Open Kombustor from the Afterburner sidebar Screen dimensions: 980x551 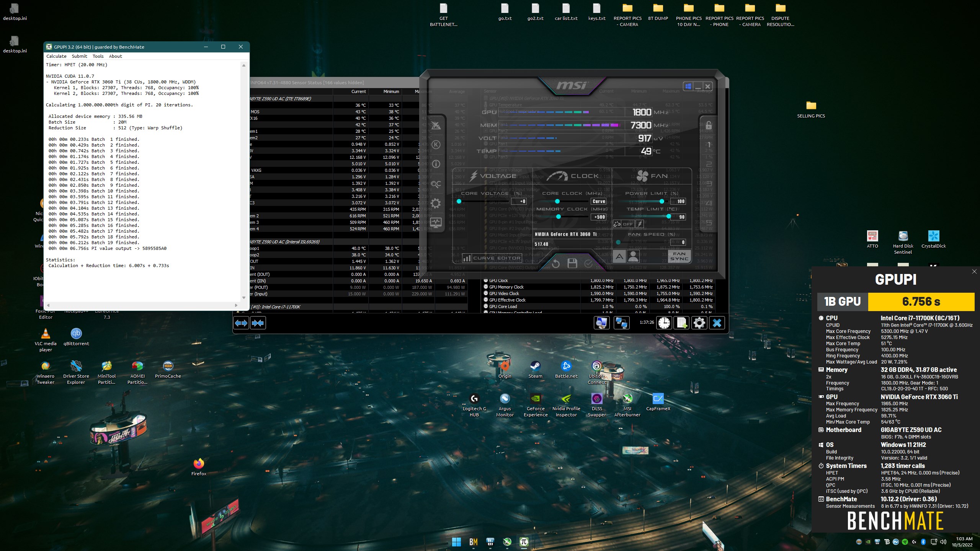pyautogui.click(x=436, y=145)
